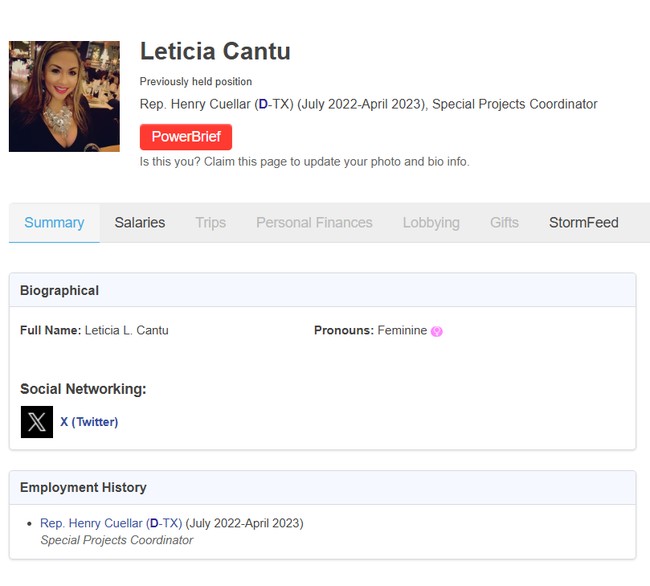
Task: View the Gifts tab
Action: pyautogui.click(x=504, y=223)
